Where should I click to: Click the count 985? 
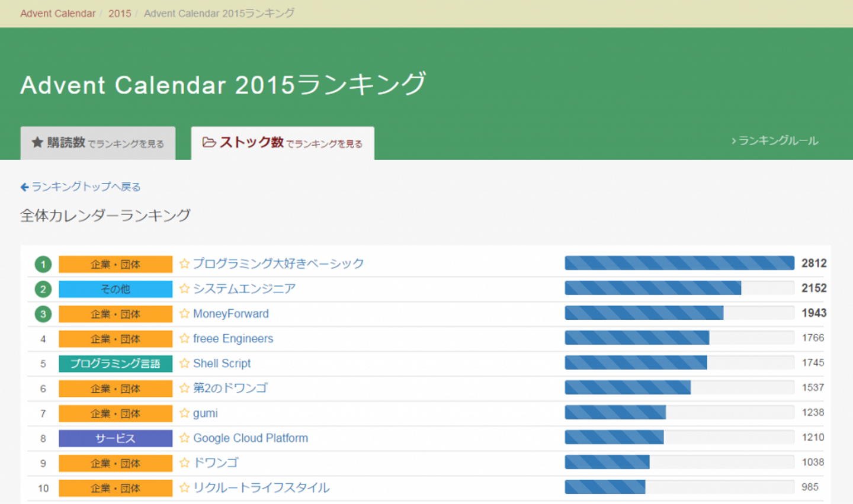[810, 487]
